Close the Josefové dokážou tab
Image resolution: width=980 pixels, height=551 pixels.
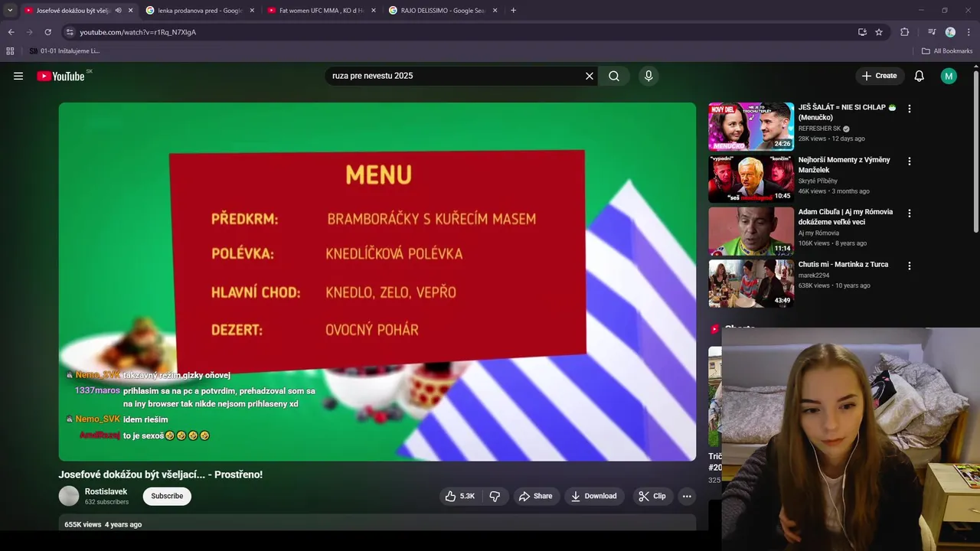pyautogui.click(x=130, y=11)
